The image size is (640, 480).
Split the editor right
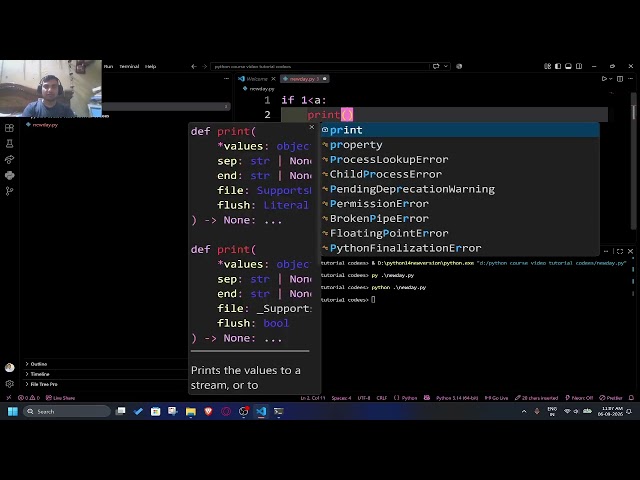(x=620, y=79)
